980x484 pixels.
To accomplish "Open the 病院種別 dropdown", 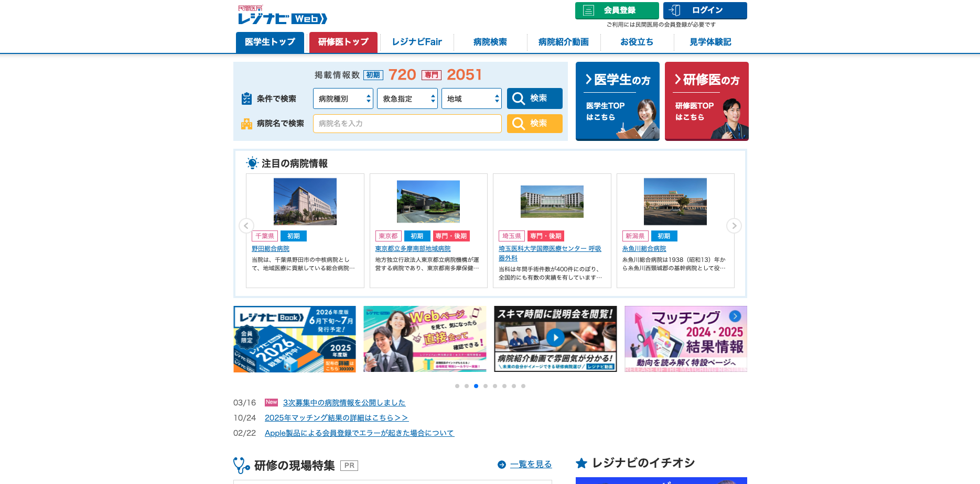I will tap(343, 98).
